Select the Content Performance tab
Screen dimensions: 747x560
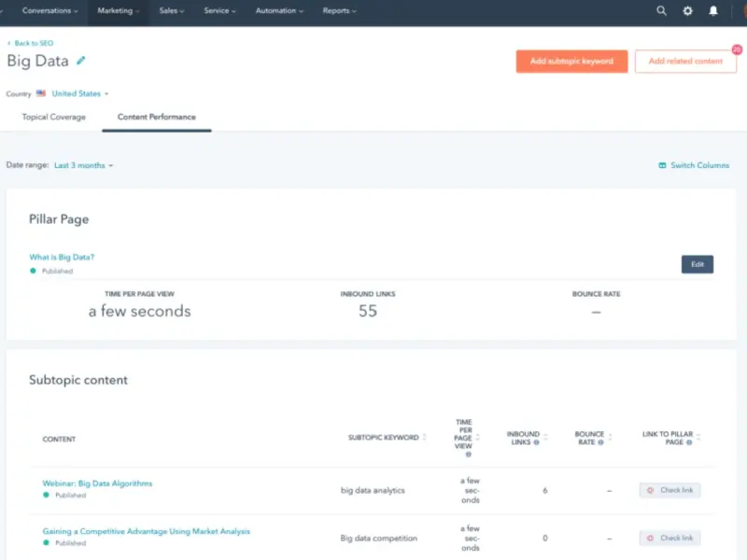[x=156, y=118]
